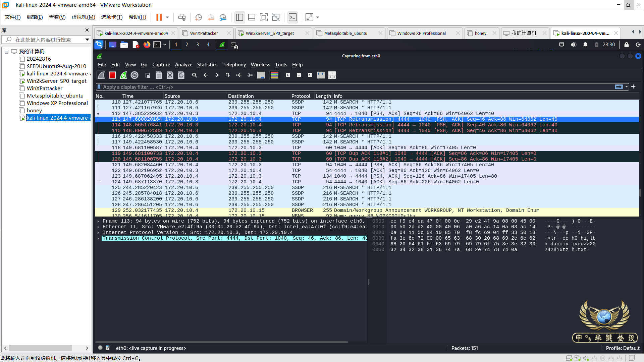Click the display filter input field
This screenshot has width=644, height=362.
335,87
